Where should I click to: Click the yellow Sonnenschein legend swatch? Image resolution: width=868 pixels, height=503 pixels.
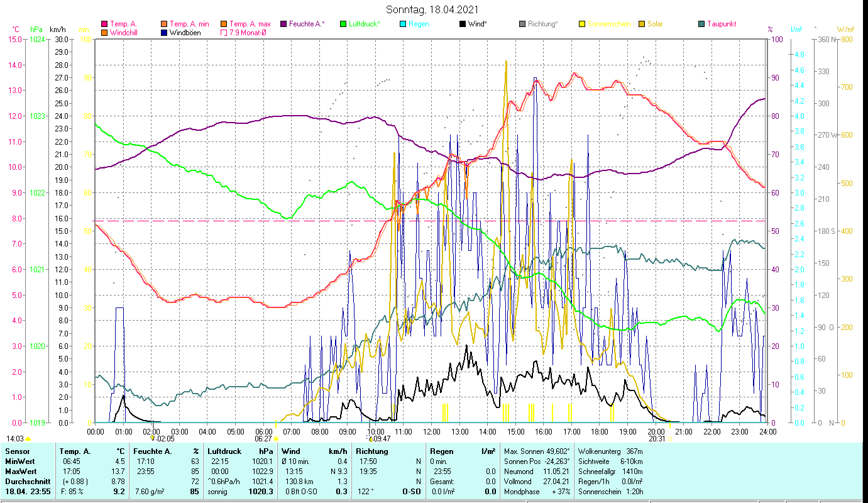click(582, 24)
